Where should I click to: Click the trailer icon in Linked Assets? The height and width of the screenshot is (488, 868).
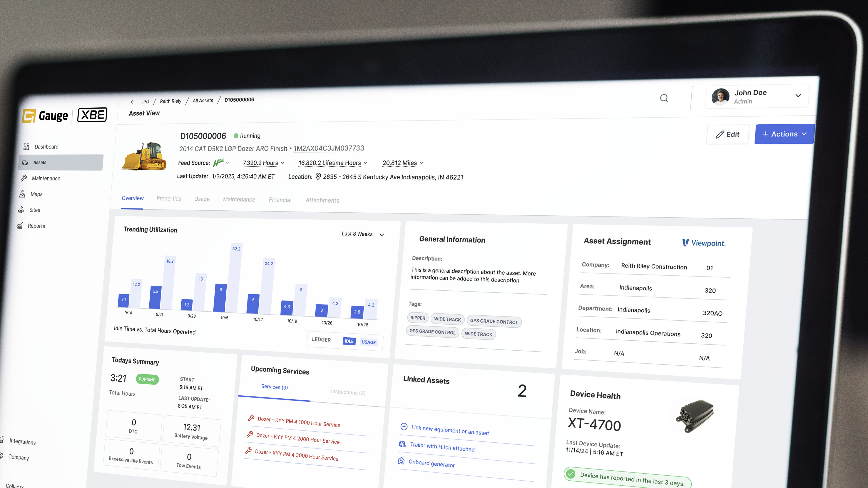402,444
